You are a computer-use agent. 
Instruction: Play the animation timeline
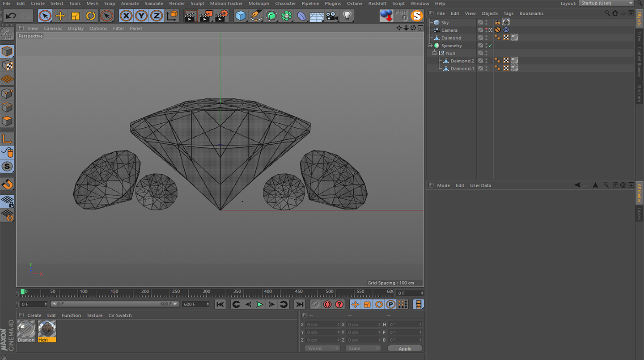[260, 304]
